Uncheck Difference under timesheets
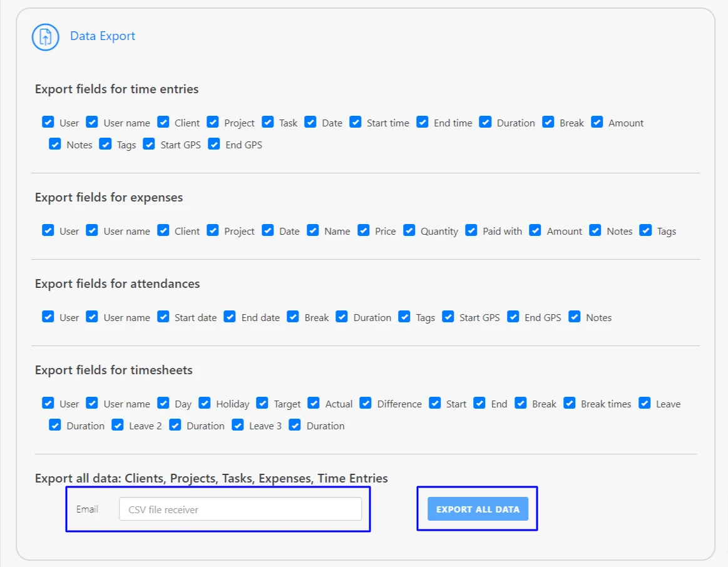Screen dimensions: 728x567 [x=366, y=403]
